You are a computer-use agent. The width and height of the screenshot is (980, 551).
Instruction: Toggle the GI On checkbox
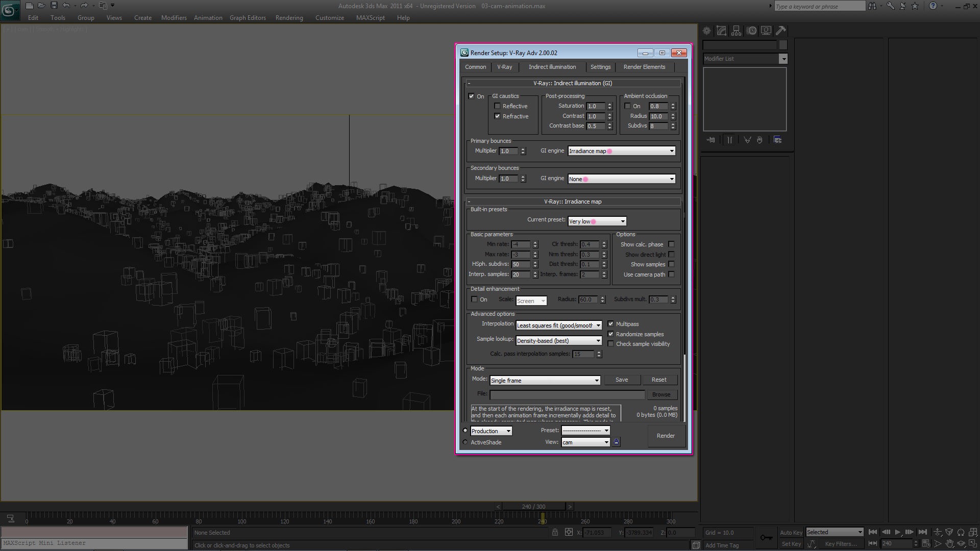click(x=471, y=96)
